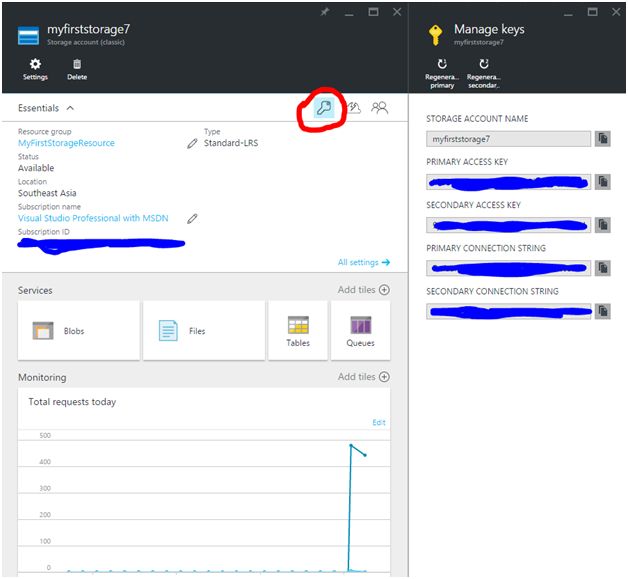
Task: Open MyFirstStorageResource resource group link
Action: (66, 143)
